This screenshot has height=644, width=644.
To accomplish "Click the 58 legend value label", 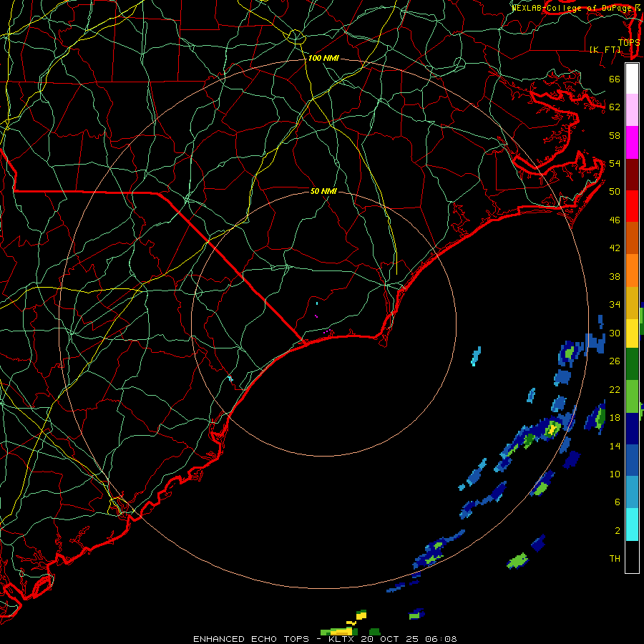I will click(x=615, y=135).
